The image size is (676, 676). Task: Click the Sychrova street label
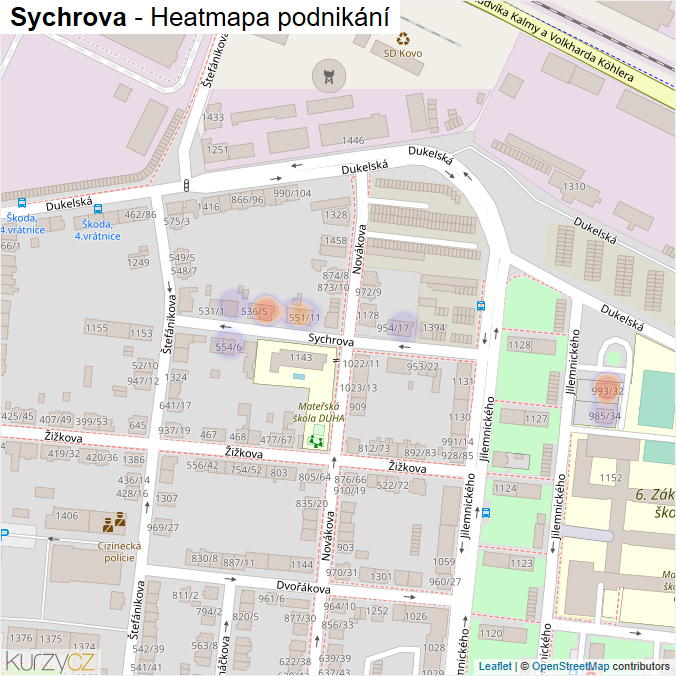tap(331, 339)
